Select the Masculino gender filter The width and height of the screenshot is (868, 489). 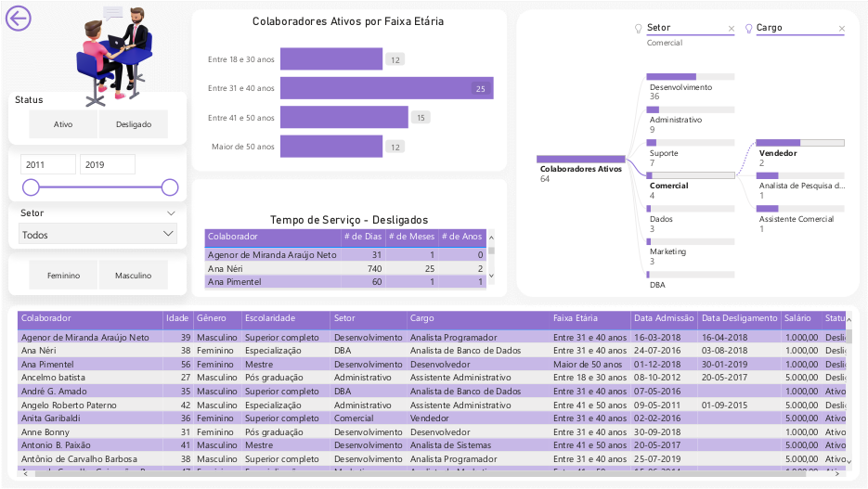[x=134, y=276]
